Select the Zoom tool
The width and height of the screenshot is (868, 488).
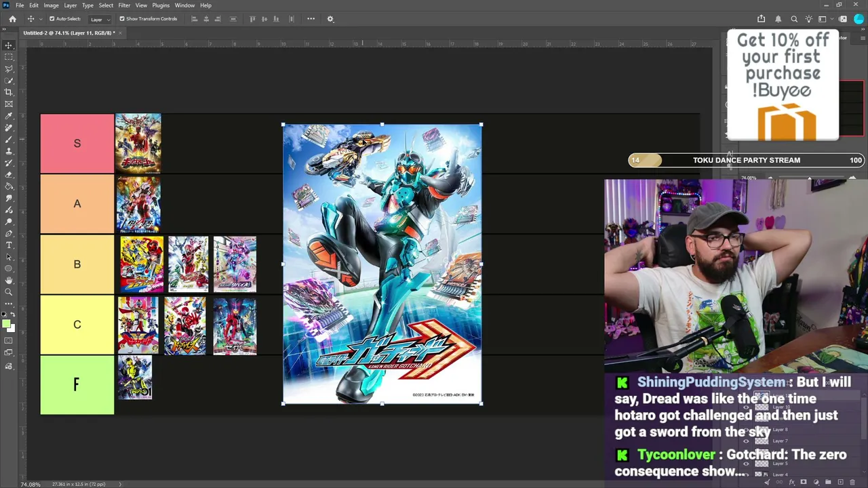click(x=9, y=292)
